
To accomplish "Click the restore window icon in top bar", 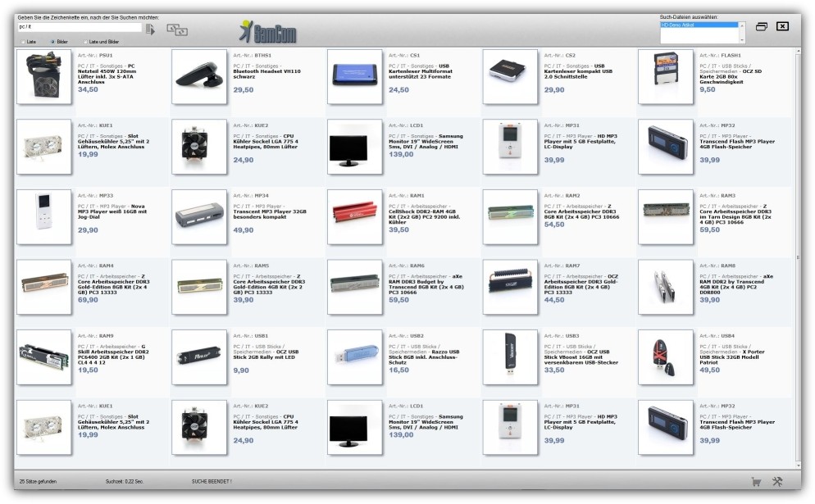I will [762, 26].
